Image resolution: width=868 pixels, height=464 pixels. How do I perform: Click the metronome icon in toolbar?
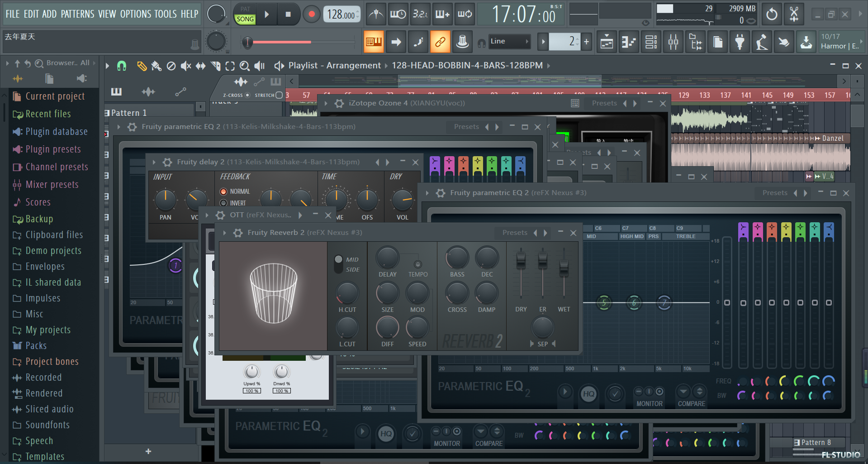click(376, 14)
